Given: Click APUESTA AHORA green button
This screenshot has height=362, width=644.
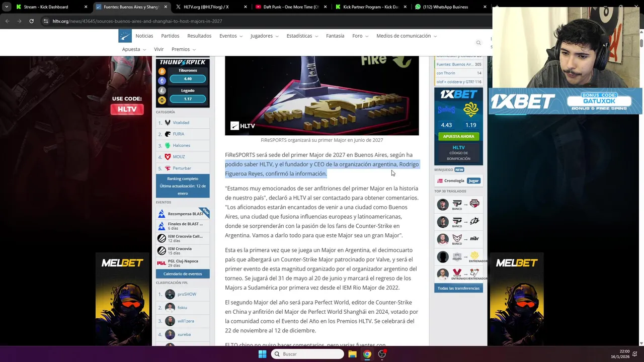Looking at the screenshot, I should (458, 136).
